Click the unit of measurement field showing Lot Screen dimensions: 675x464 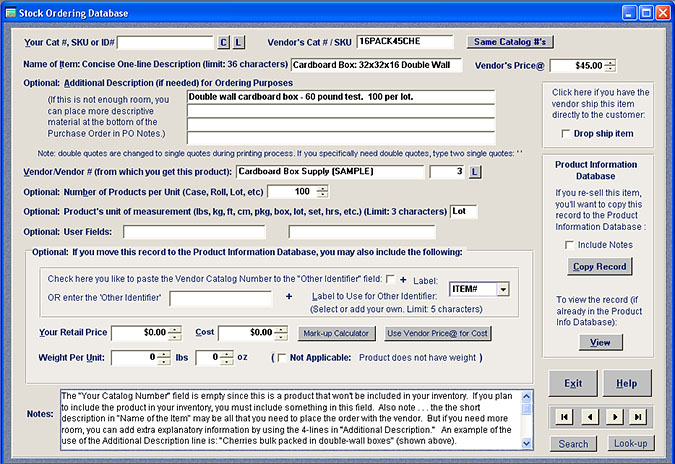pyautogui.click(x=463, y=212)
